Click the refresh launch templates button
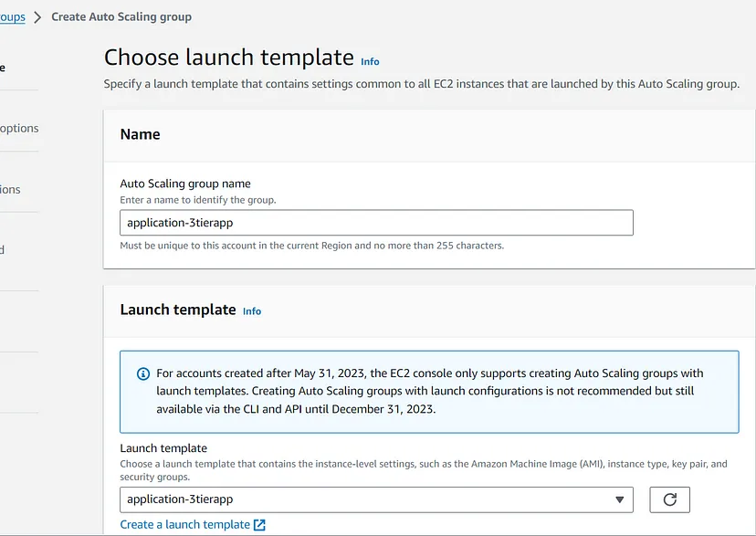Viewport: 756px width, 536px height. (669, 499)
